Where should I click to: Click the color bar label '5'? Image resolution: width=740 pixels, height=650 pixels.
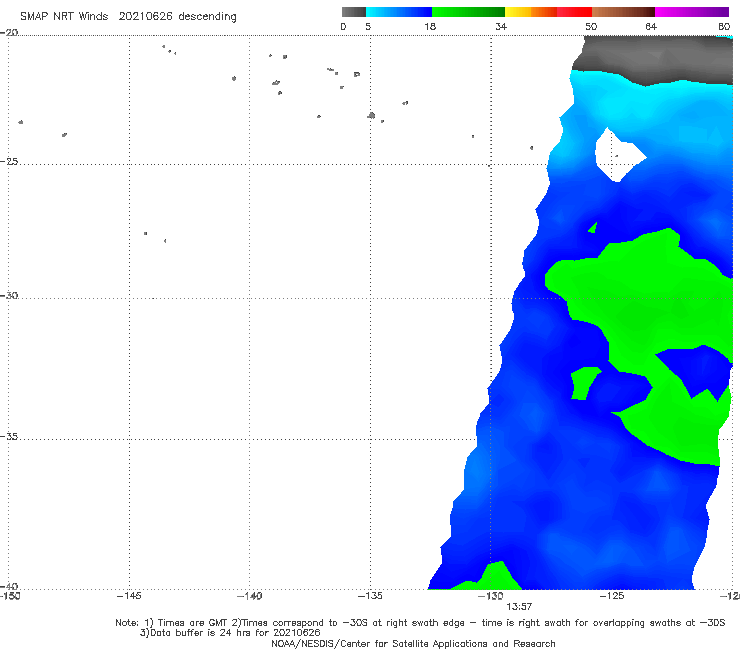[x=368, y=26]
